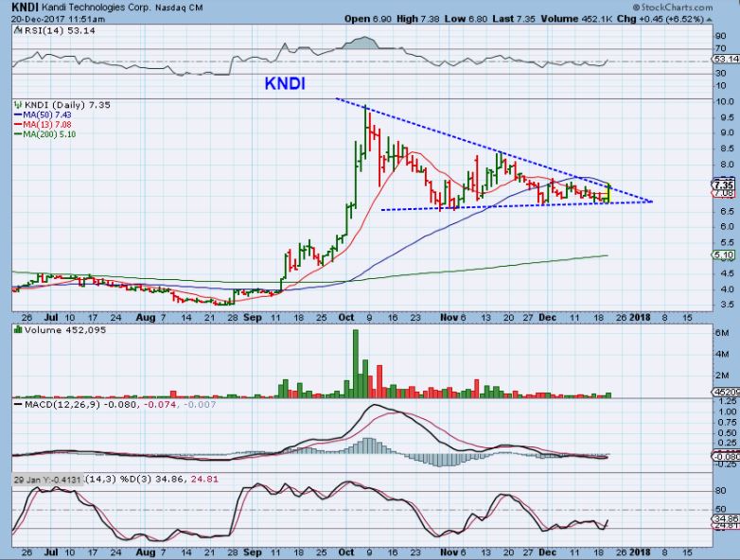Click the RSI(14) 53.14 indicator label

click(x=60, y=30)
